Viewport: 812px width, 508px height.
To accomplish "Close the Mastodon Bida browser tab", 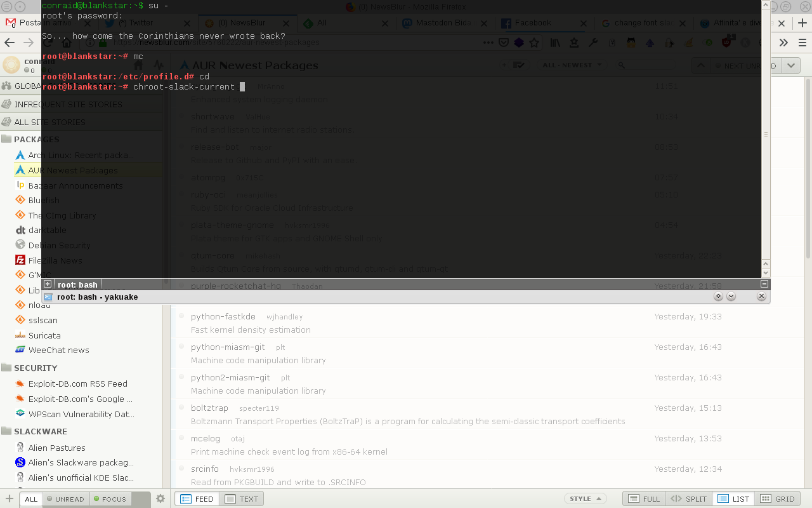I will pos(485,23).
